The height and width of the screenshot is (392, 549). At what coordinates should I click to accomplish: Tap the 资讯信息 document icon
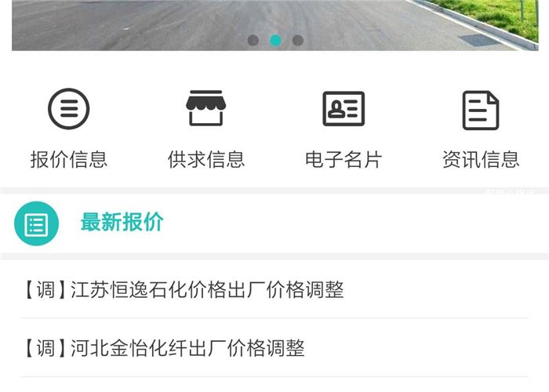tap(481, 111)
